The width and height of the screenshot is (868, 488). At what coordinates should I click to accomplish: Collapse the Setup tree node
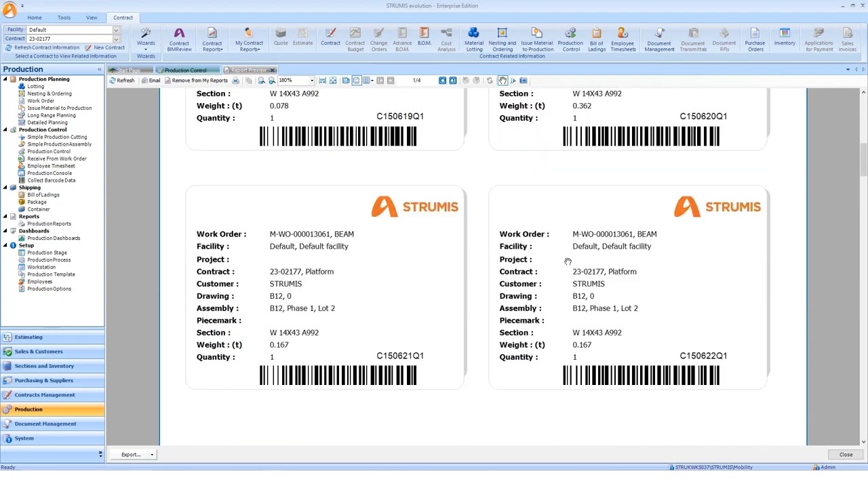coord(5,245)
